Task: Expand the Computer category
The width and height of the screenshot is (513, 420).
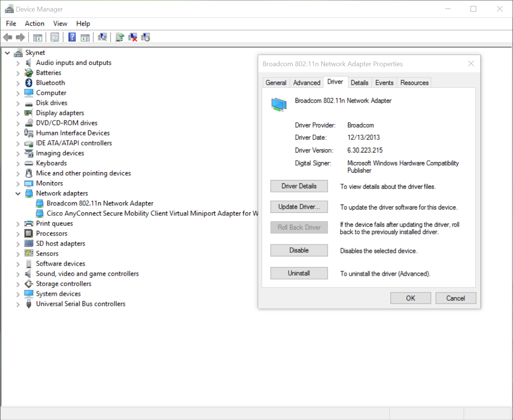Action: [18, 93]
